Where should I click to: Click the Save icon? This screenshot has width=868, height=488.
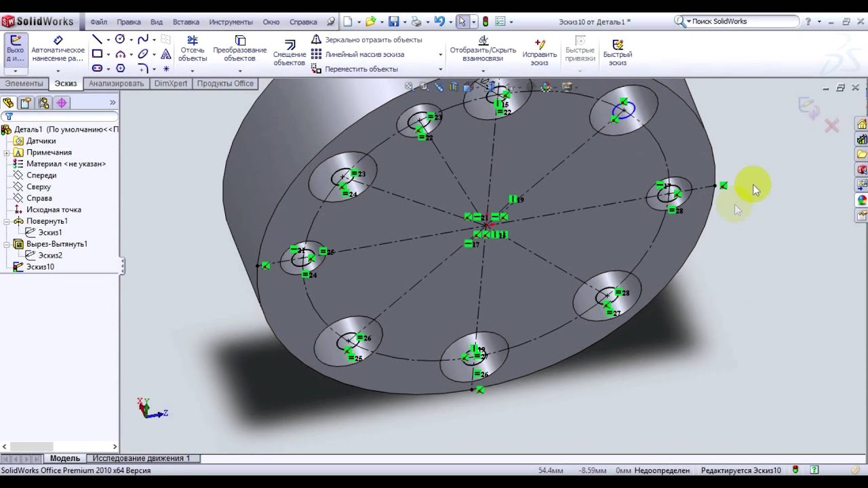coord(393,22)
